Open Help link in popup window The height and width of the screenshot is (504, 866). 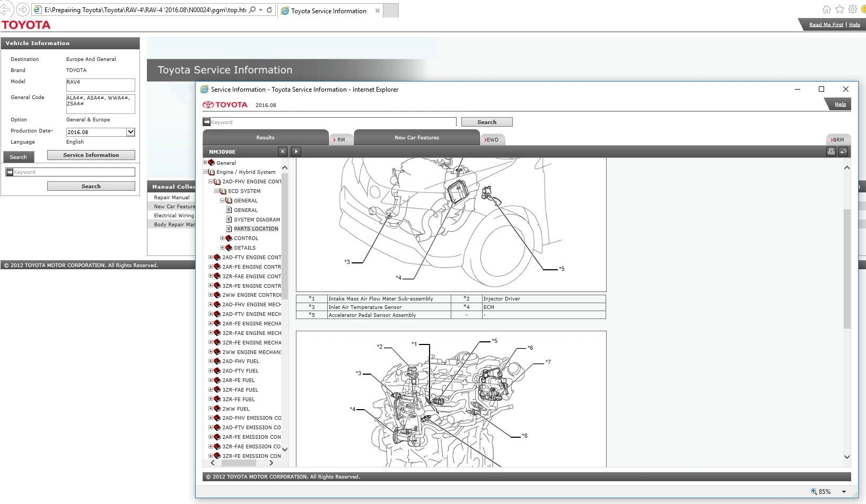click(x=841, y=104)
